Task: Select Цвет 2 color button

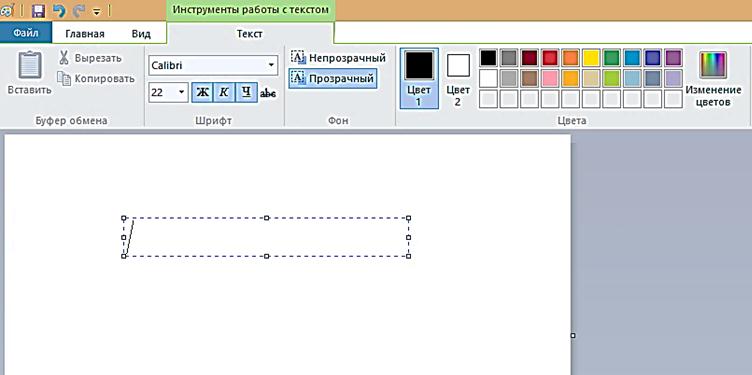Action: (458, 78)
